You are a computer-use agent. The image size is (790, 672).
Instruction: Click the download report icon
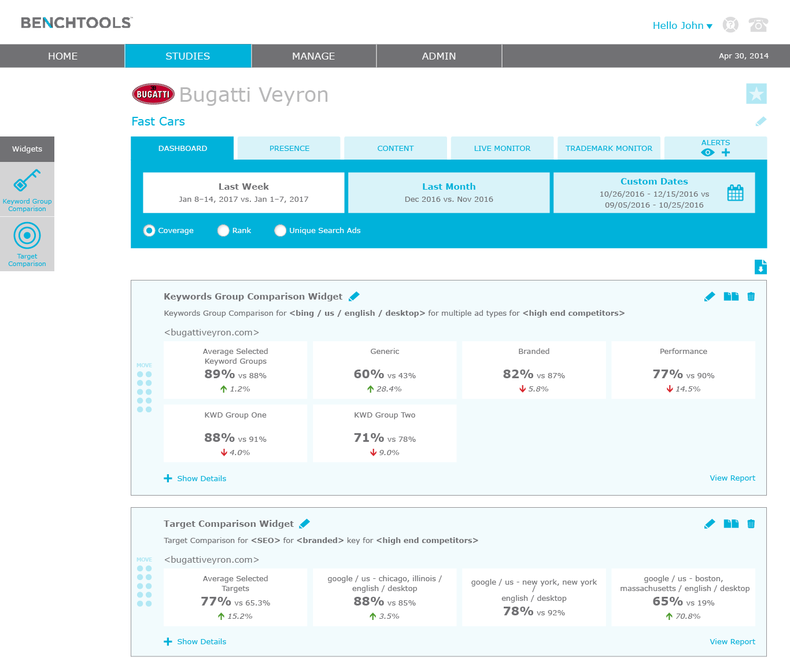tap(761, 267)
